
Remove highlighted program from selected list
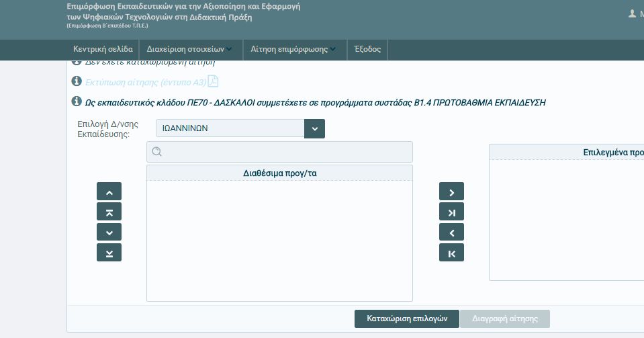click(451, 233)
